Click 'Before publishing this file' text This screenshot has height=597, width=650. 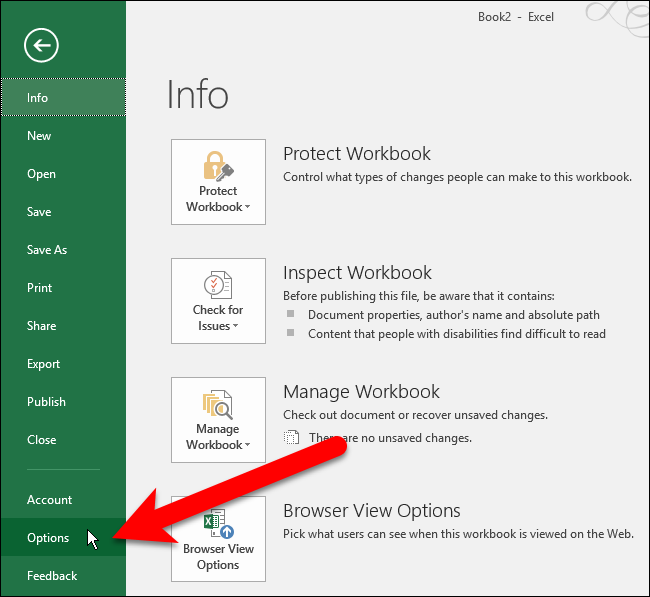pyautogui.click(x=419, y=296)
